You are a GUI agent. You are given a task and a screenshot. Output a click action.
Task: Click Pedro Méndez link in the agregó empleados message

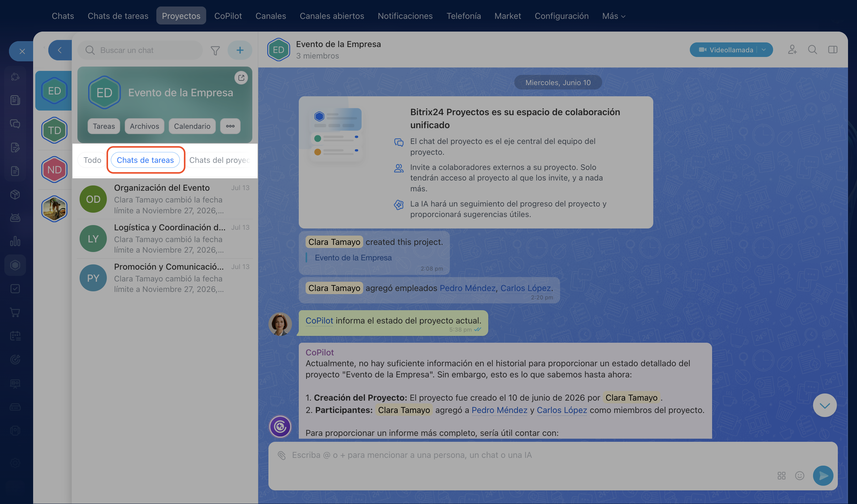(468, 289)
